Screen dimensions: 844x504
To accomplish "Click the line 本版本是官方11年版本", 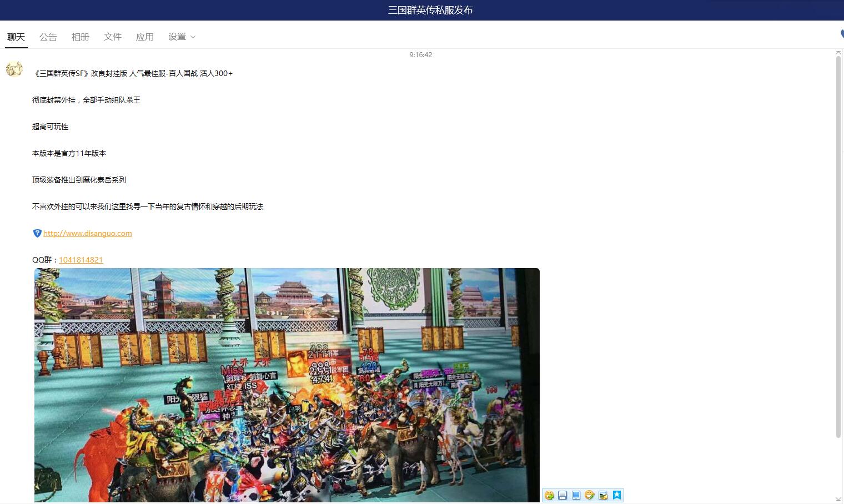I will (x=69, y=153).
